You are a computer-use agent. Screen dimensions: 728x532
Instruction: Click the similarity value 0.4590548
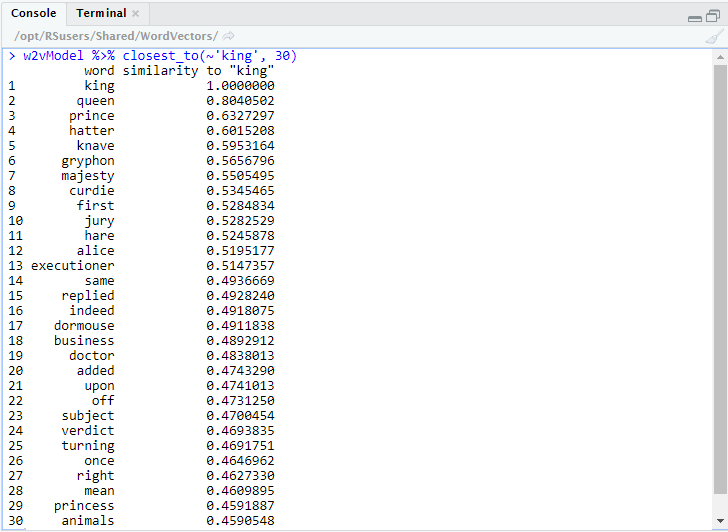pos(240,521)
